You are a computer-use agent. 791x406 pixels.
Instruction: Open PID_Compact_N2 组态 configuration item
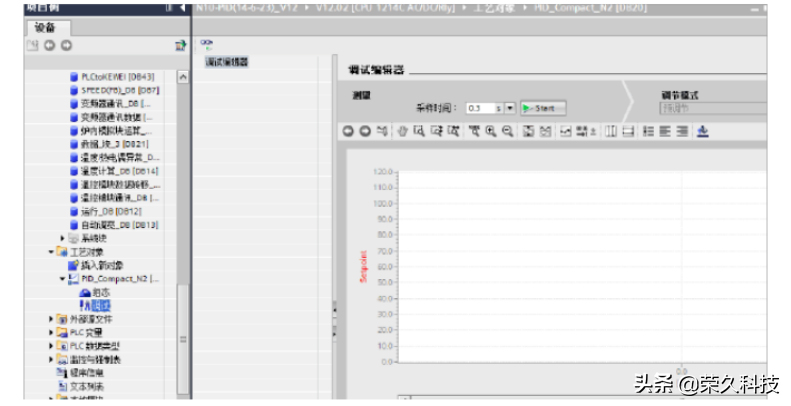pos(101,292)
